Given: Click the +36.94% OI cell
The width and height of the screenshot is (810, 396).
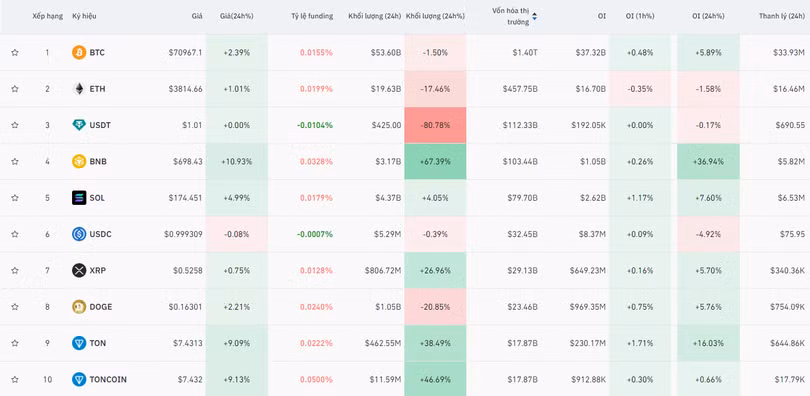Looking at the screenshot, I should tap(708, 162).
